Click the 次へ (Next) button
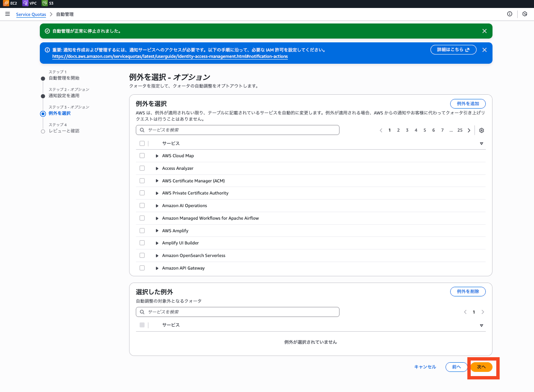 tap(481, 367)
